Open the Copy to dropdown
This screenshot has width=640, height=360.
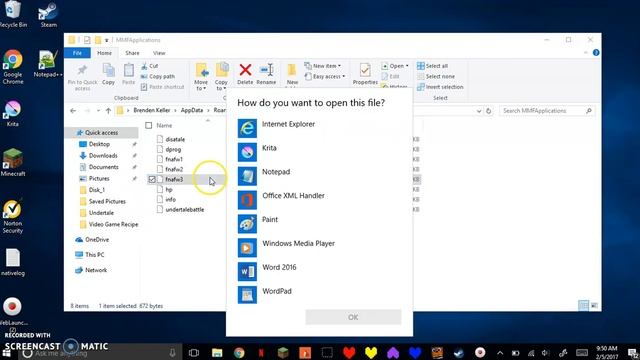[x=221, y=77]
